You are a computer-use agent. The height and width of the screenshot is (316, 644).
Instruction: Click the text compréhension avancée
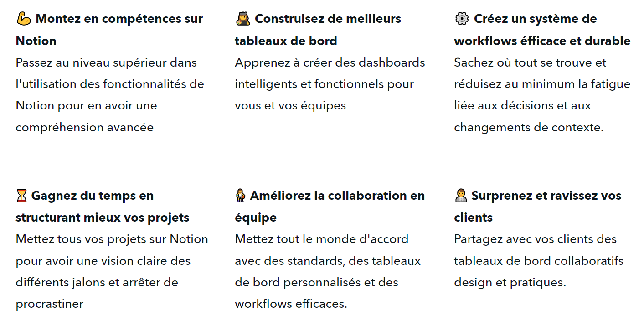85,127
